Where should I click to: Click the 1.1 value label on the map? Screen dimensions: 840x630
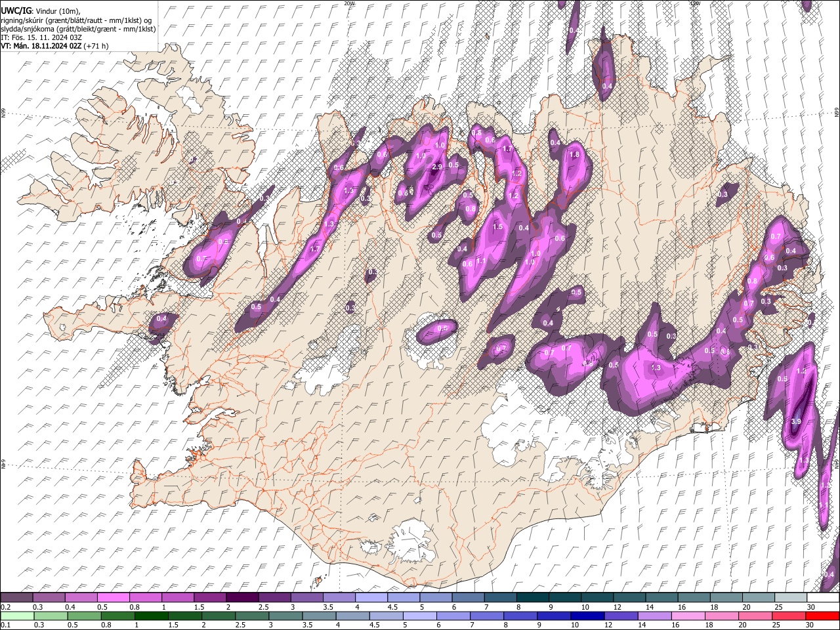(x=481, y=261)
